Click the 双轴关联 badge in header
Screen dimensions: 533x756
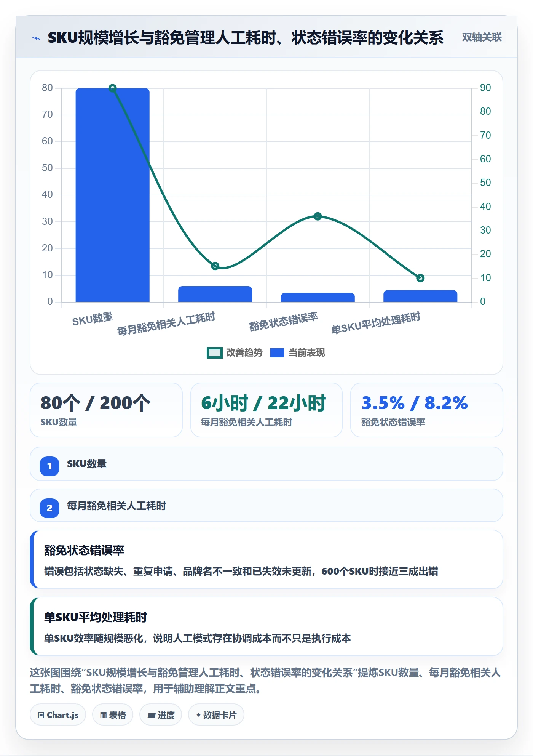pos(482,37)
